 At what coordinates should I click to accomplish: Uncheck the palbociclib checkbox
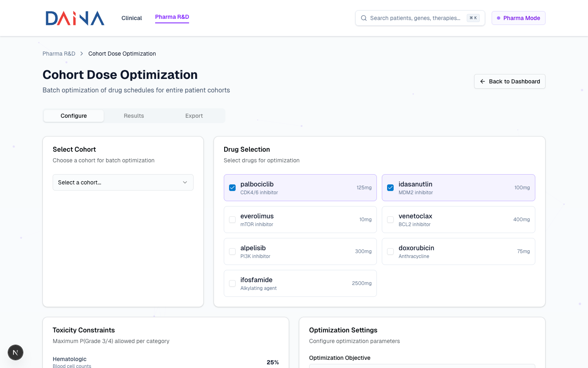click(x=232, y=188)
